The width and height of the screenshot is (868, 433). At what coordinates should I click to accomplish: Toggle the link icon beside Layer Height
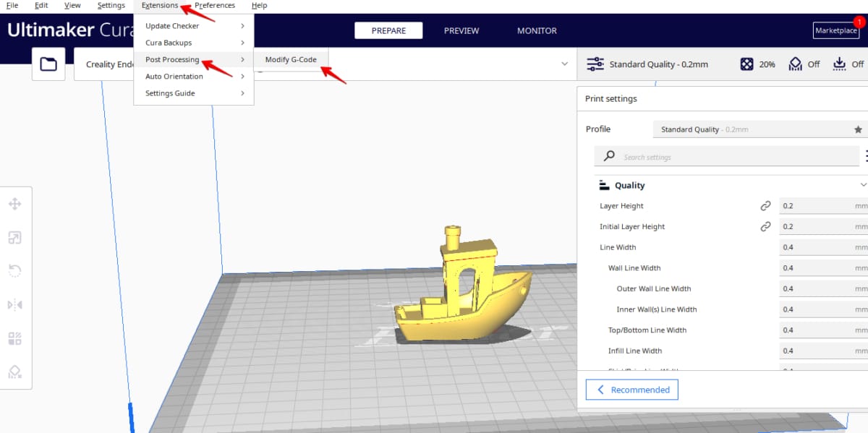point(765,205)
